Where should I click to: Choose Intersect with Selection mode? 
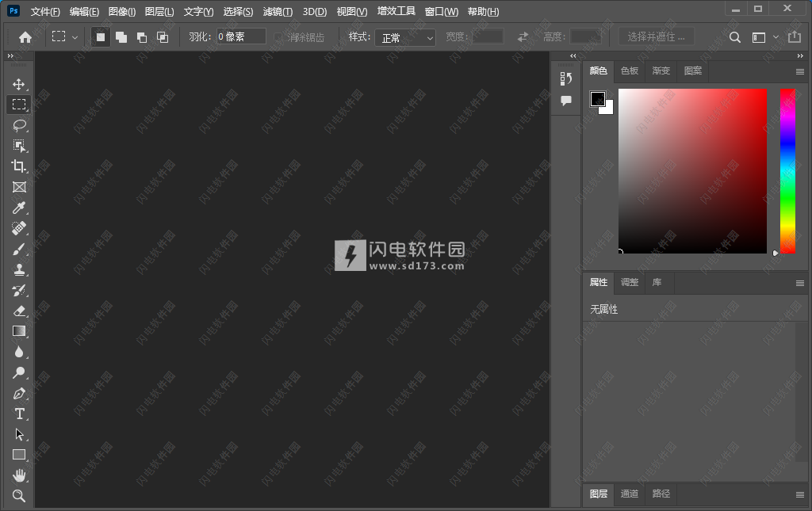coord(162,37)
